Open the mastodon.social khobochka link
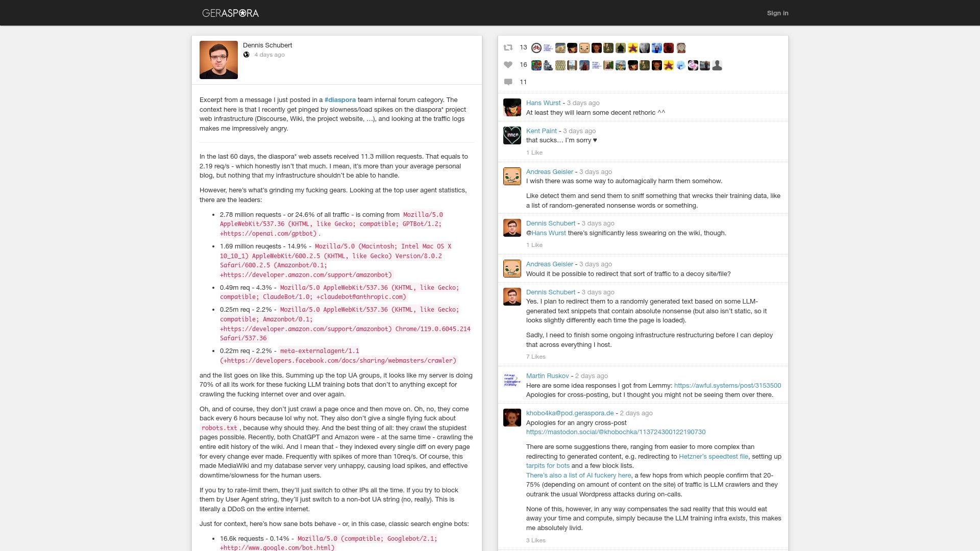Image resolution: width=980 pixels, height=551 pixels. [x=616, y=432]
